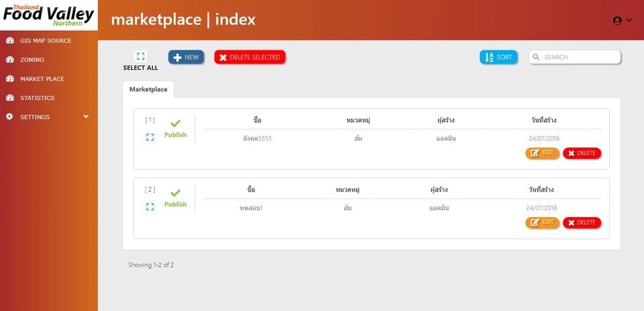Open GIS MAP SOURCE dashboard icon
The image size is (644, 311).
[10, 41]
